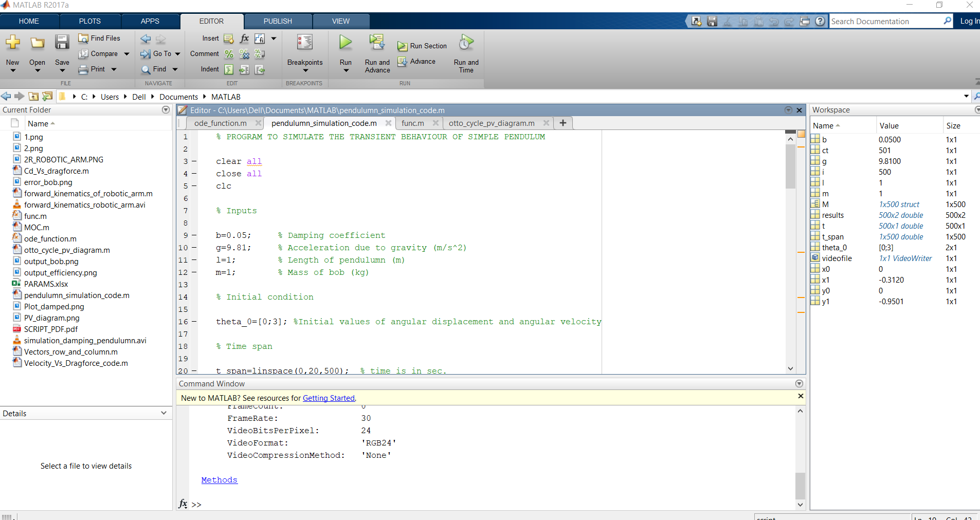
Task: Expand the Print dropdown
Action: 114,69
